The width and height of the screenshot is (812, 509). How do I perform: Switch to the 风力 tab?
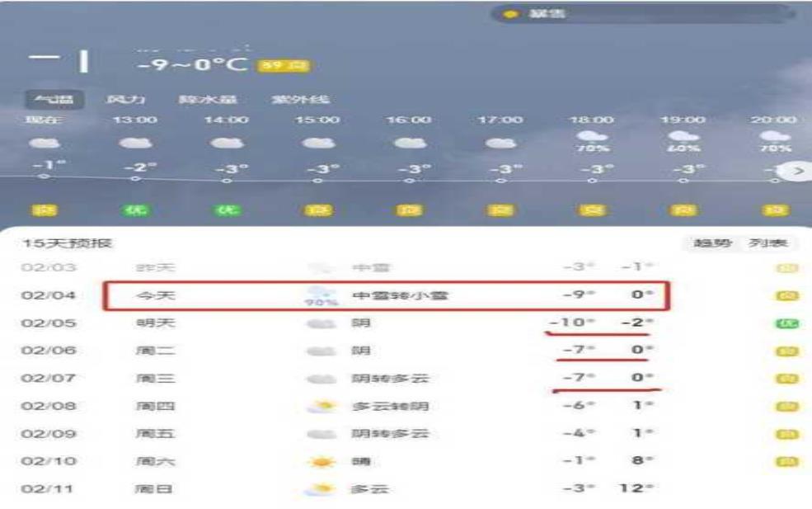pos(125,99)
